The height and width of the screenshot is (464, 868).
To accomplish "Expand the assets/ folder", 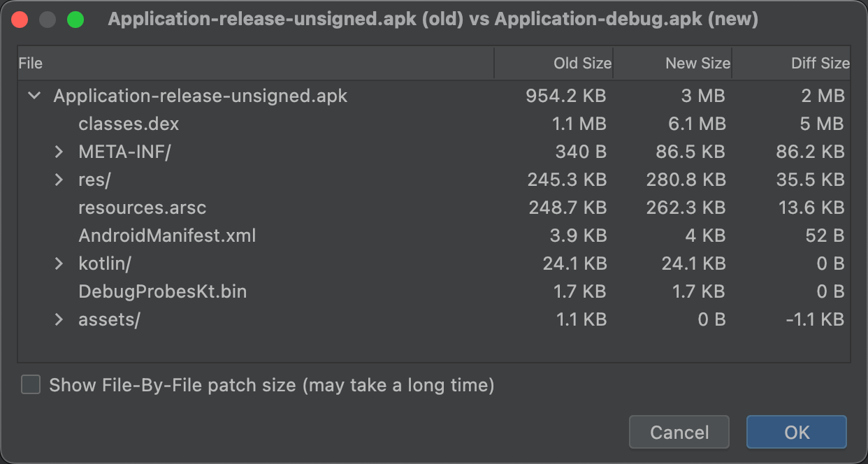I will click(59, 319).
